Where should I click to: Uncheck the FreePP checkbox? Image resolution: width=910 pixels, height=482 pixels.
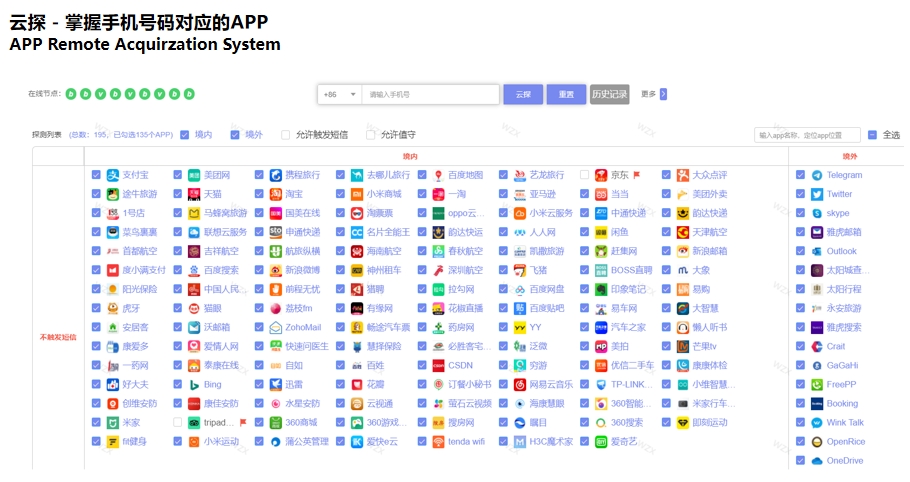[x=800, y=385]
